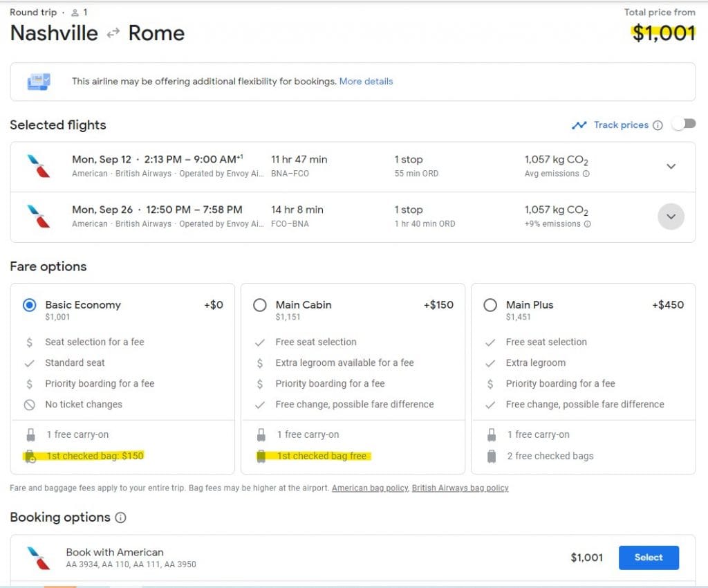The width and height of the screenshot is (708, 588).
Task: Click the info icon beside +9% emissions
Action: [586, 224]
